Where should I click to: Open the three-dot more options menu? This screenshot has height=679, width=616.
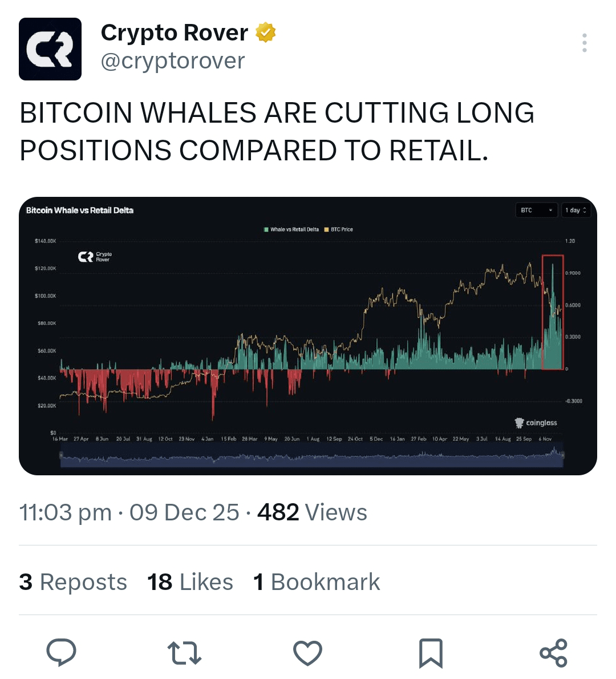tap(585, 43)
